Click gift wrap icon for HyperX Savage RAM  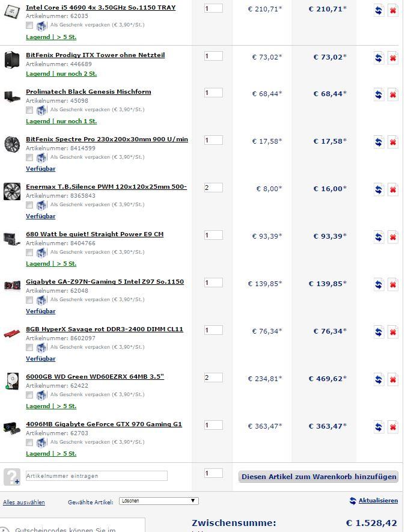coord(41,347)
